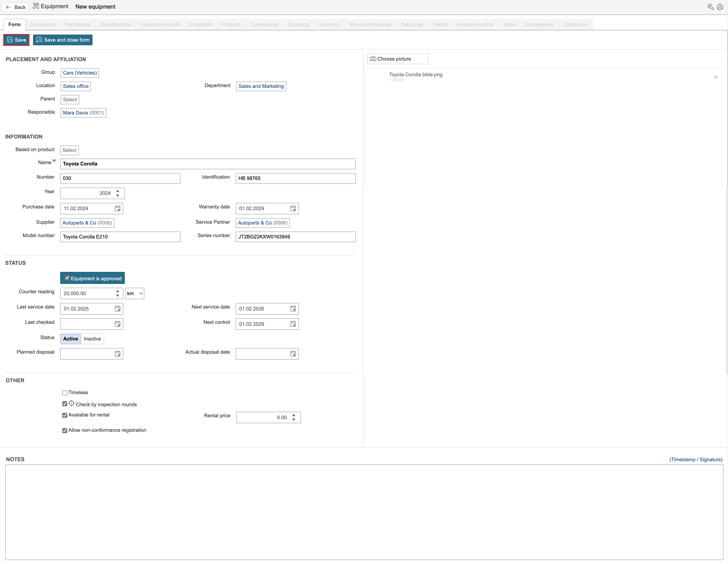
Task: Open calendar for Actual disposal date
Action: pyautogui.click(x=293, y=354)
